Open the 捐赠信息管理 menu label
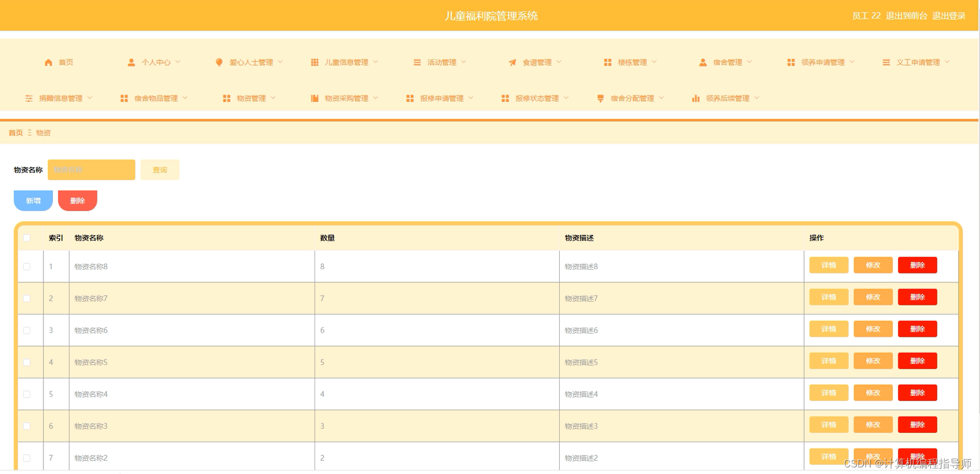 coord(61,98)
